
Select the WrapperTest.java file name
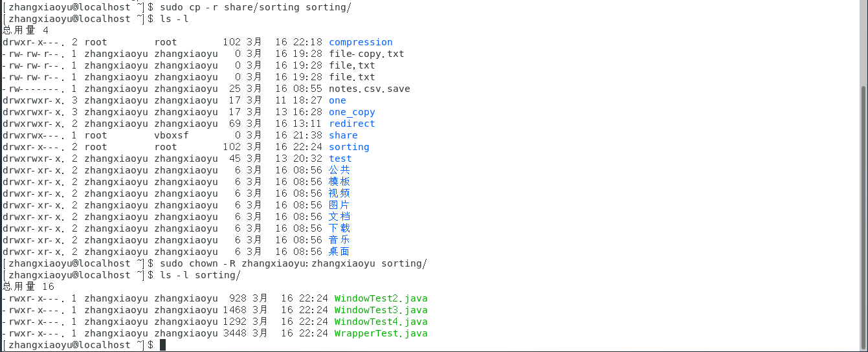(381, 333)
